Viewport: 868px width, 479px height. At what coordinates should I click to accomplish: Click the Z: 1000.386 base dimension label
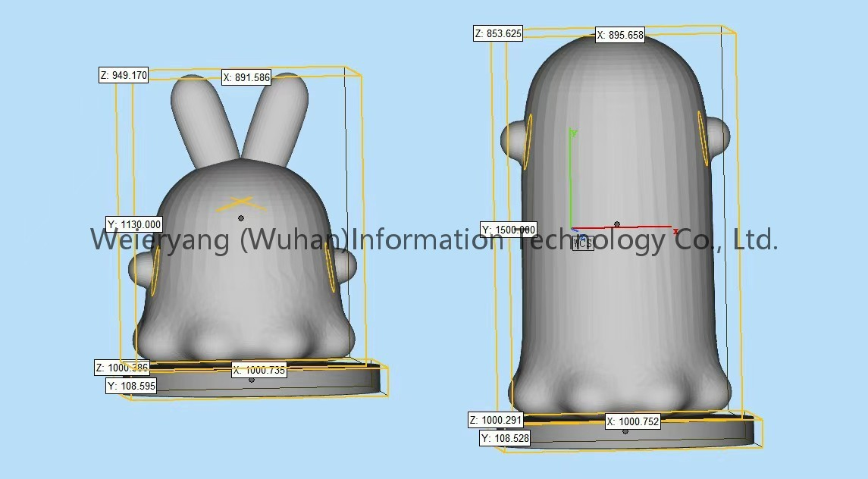tap(122, 368)
